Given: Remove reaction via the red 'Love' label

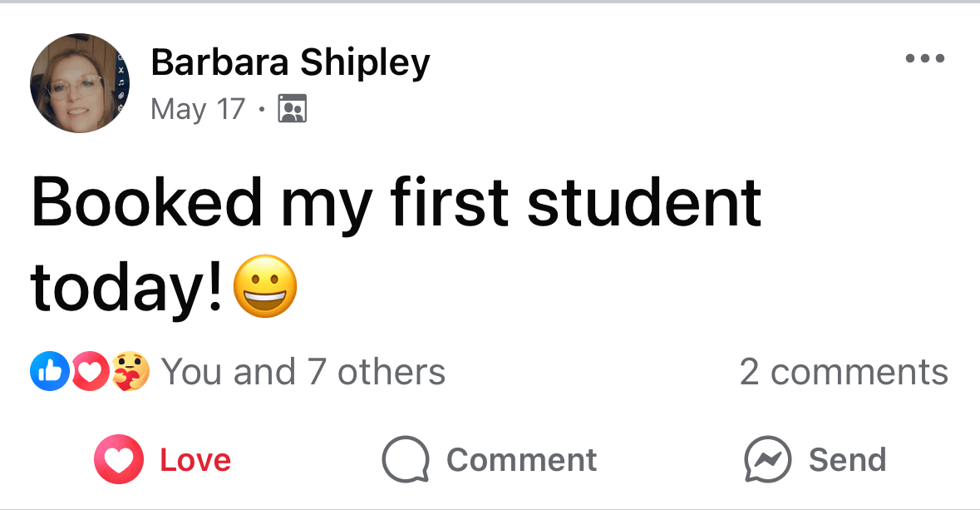Looking at the screenshot, I should 195,460.
